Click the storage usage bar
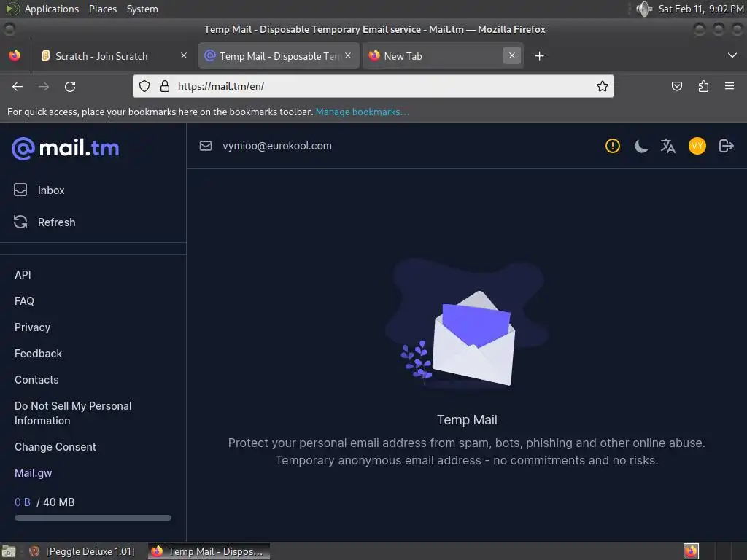747x560 pixels. (93, 518)
